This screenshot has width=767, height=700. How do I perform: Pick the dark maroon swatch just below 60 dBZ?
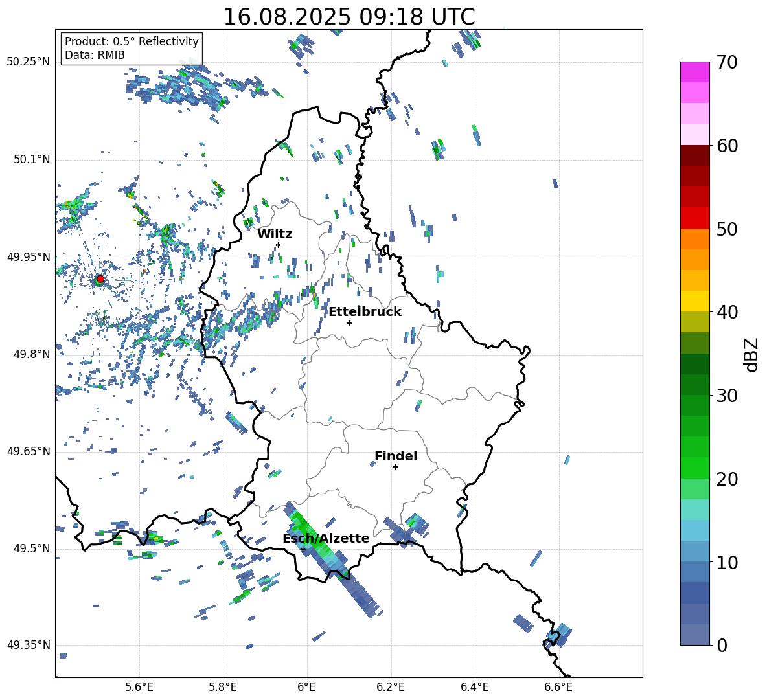(x=694, y=155)
